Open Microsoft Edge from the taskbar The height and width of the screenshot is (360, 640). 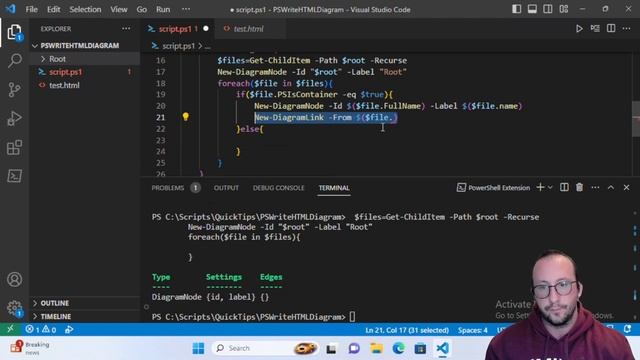398,348
